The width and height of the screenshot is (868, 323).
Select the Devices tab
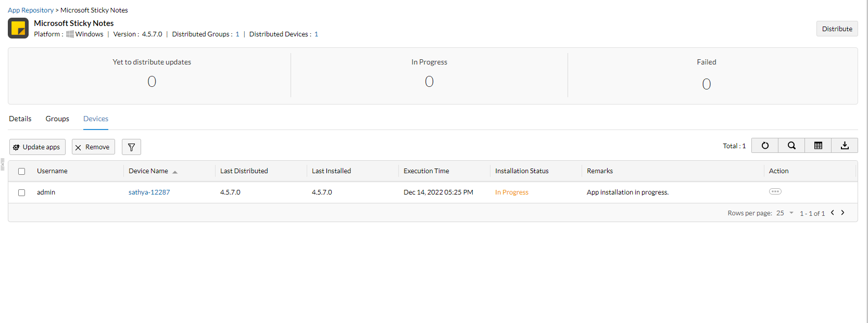pos(96,119)
